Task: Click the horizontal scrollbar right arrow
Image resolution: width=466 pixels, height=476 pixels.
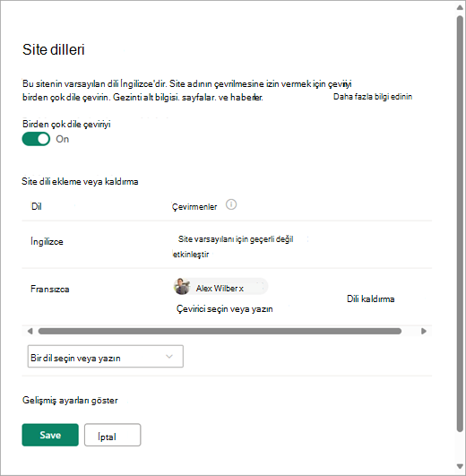Action: [x=424, y=331]
